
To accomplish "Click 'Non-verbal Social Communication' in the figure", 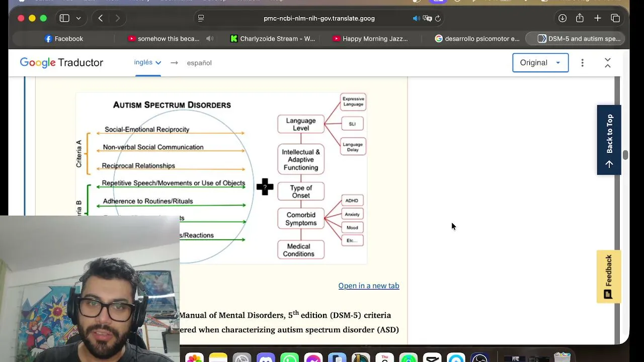I will (x=153, y=147).
